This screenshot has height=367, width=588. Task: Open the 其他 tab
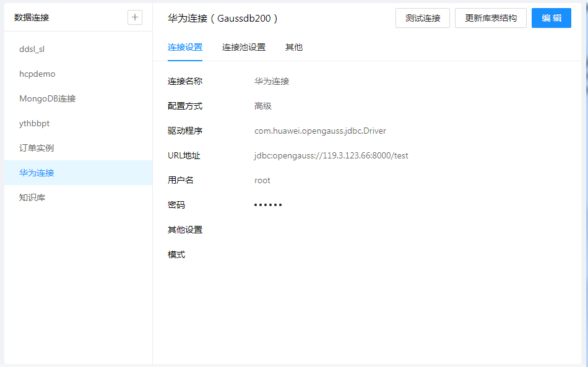(294, 47)
